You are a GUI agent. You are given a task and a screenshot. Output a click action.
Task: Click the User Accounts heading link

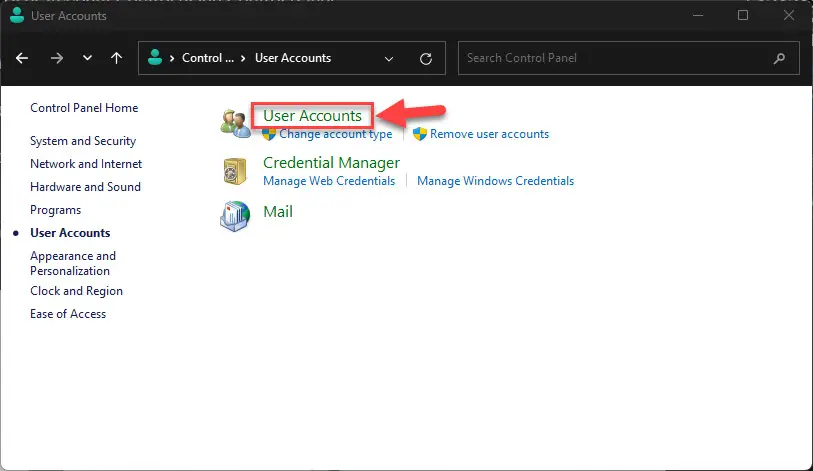pyautogui.click(x=312, y=116)
